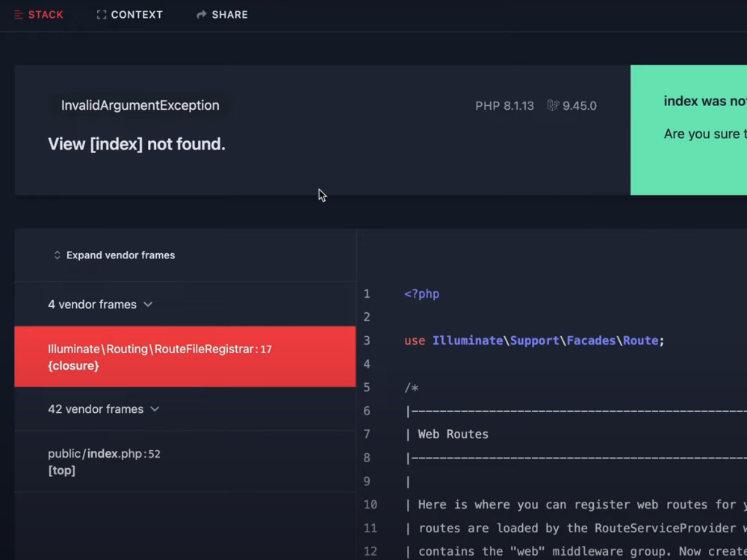Click the Laravel 9.45.0 version text
Screen dimensions: 747x560
click(x=580, y=106)
